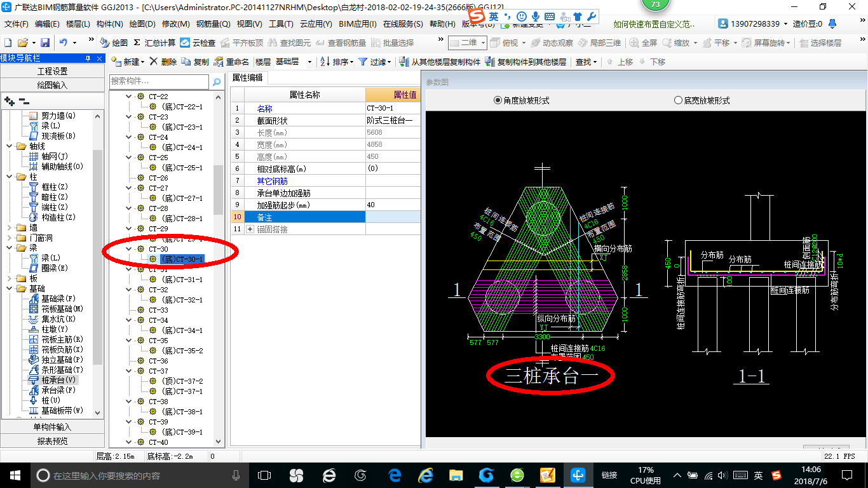This screenshot has height=488, width=868.
Task: Select (顶)CT-37-2 in component tree
Action: 182,381
